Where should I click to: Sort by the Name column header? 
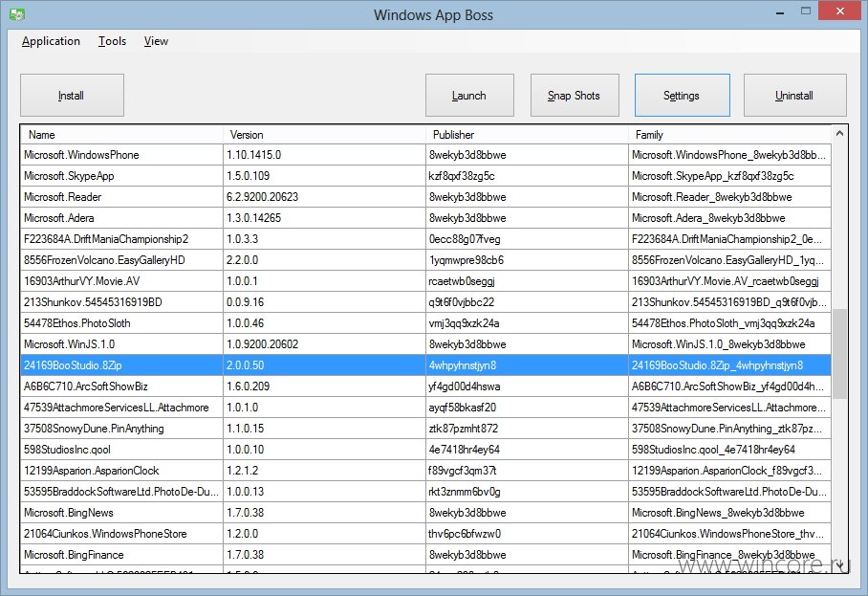(x=121, y=135)
